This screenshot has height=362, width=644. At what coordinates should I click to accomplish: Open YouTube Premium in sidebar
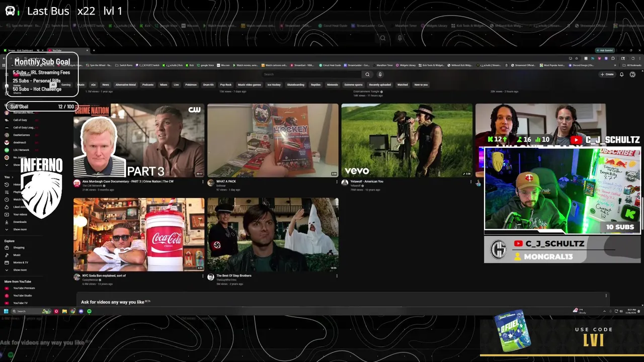(x=20, y=288)
